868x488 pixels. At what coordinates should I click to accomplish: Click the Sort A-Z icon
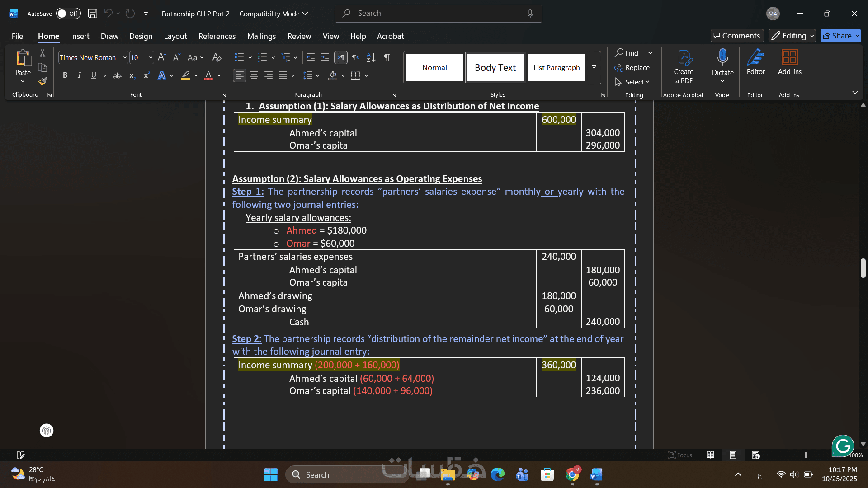click(x=371, y=57)
